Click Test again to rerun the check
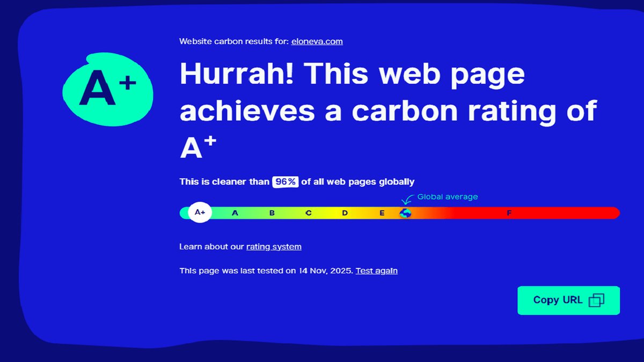Screen dimensions: 644x362 pyautogui.click(x=376, y=270)
